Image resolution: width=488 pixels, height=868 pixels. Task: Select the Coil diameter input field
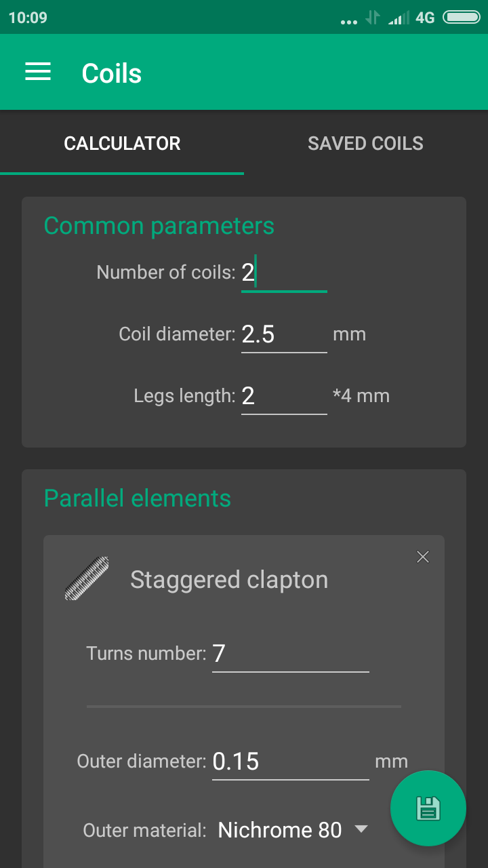[x=284, y=334]
